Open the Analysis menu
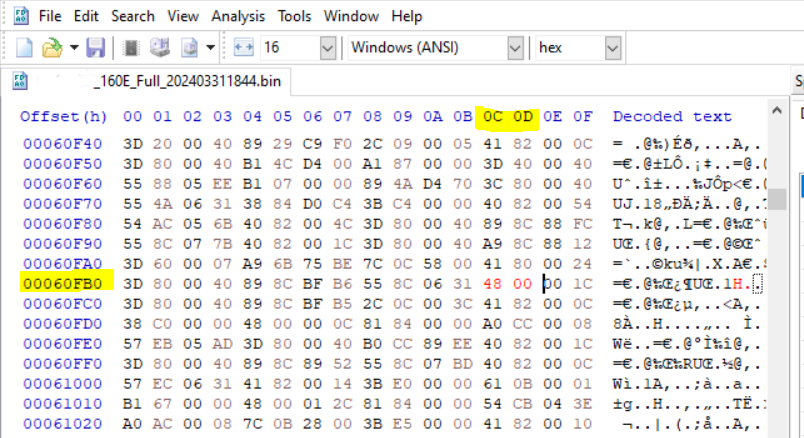 tap(238, 16)
